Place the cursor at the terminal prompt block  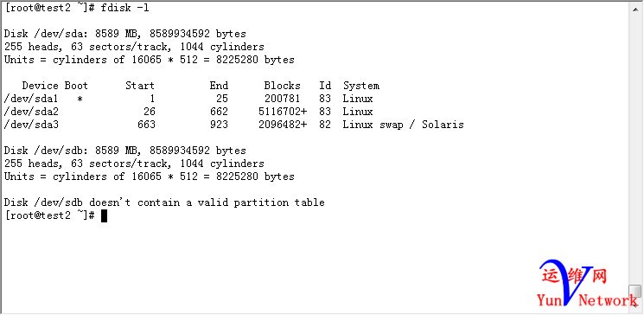coord(104,215)
